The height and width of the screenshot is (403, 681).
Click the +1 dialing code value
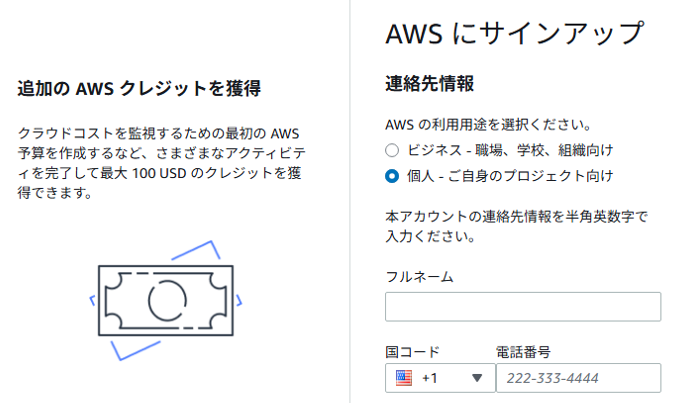pyautogui.click(x=431, y=378)
